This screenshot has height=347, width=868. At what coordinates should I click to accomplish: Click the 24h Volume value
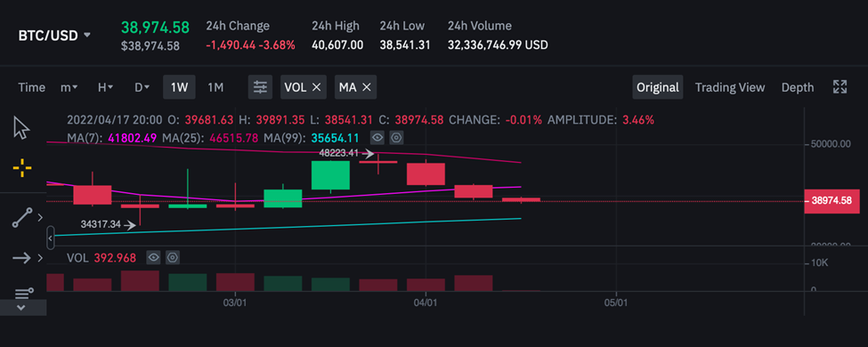498,44
